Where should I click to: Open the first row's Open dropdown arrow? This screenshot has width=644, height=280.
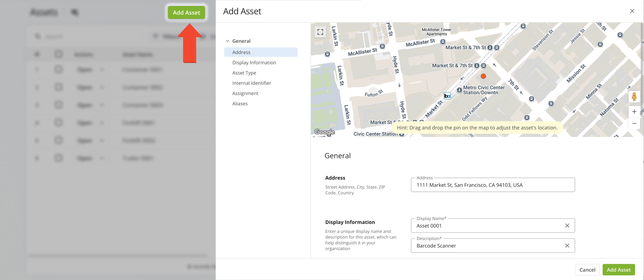102,70
